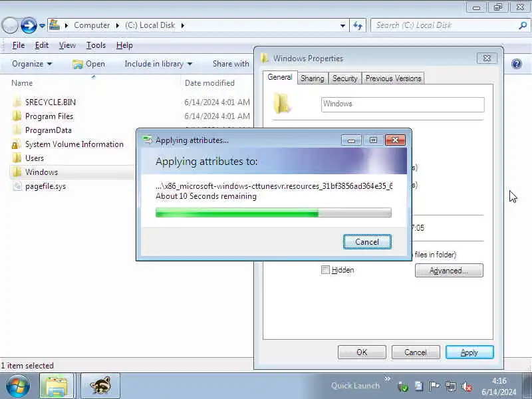Minimize the Applying attributes dialog

[351, 140]
